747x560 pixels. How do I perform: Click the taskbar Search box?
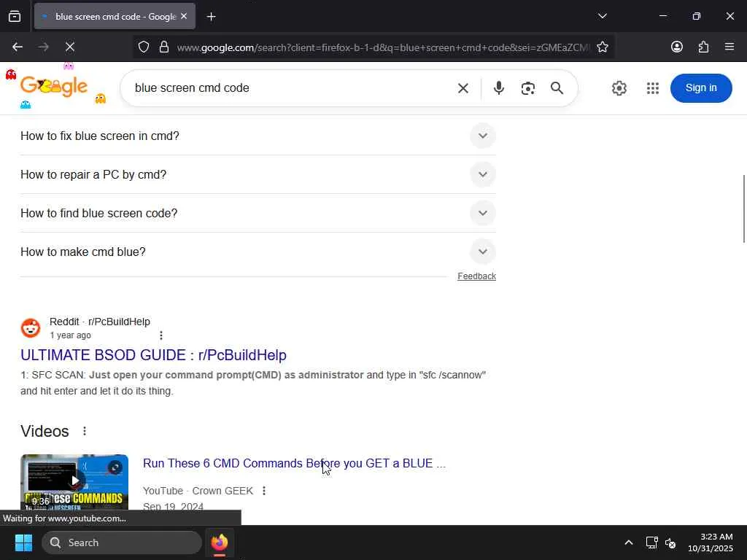[122, 542]
